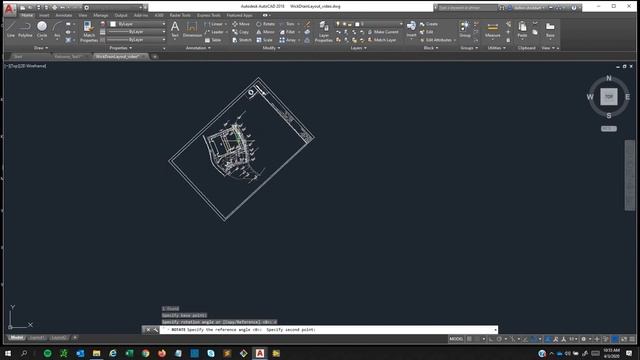Open the layer selection dropdown
Screen dimensions: 640x360
click(370, 24)
